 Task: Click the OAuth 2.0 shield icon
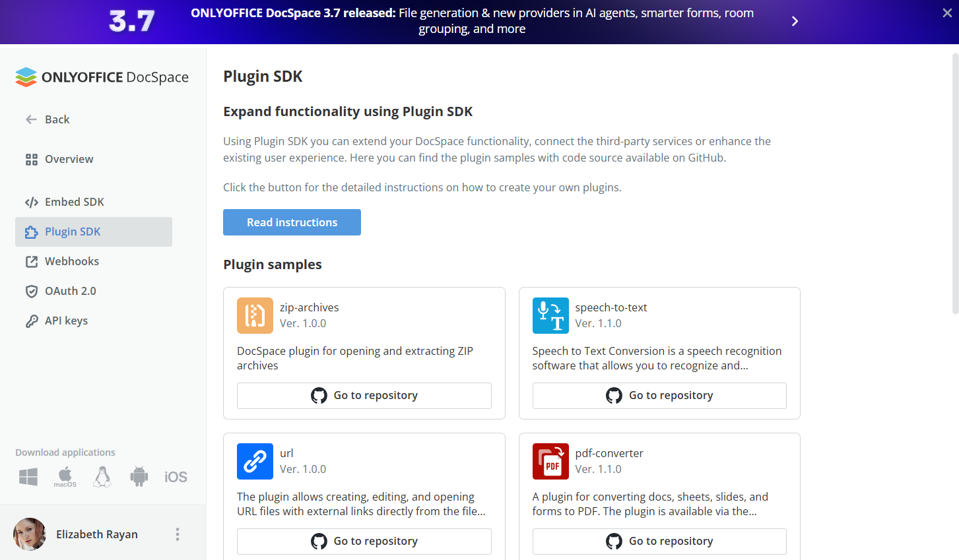31,291
